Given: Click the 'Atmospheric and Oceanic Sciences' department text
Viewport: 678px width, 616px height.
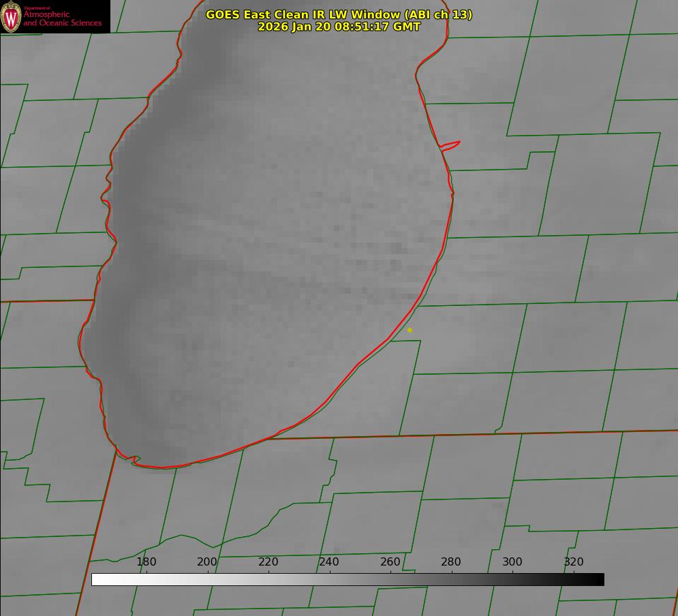Looking at the screenshot, I should click(x=62, y=18).
